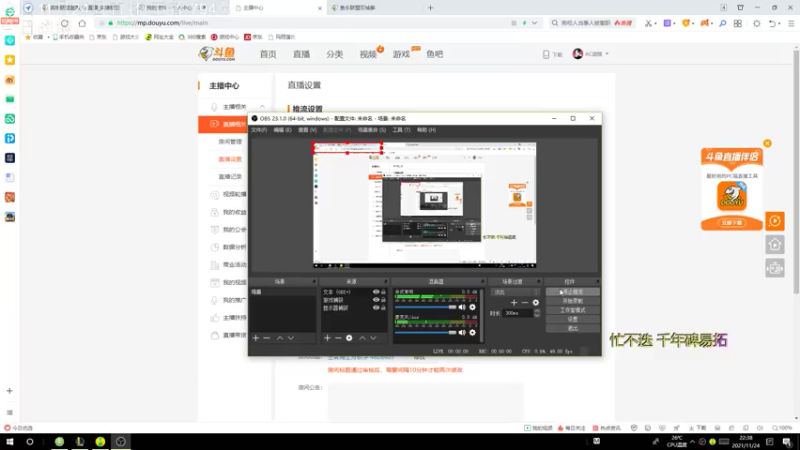
Task: Add a new source with plus icon
Action: point(327,338)
